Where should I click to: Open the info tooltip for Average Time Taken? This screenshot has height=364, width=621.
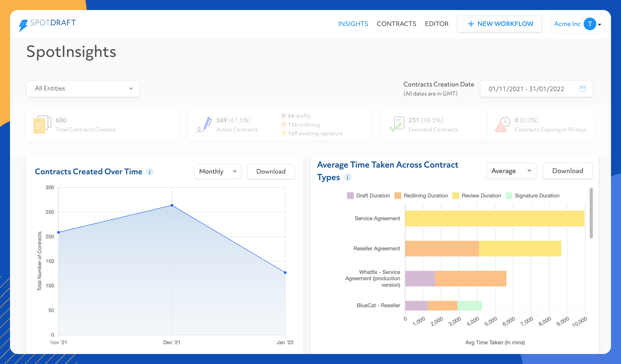click(x=347, y=177)
